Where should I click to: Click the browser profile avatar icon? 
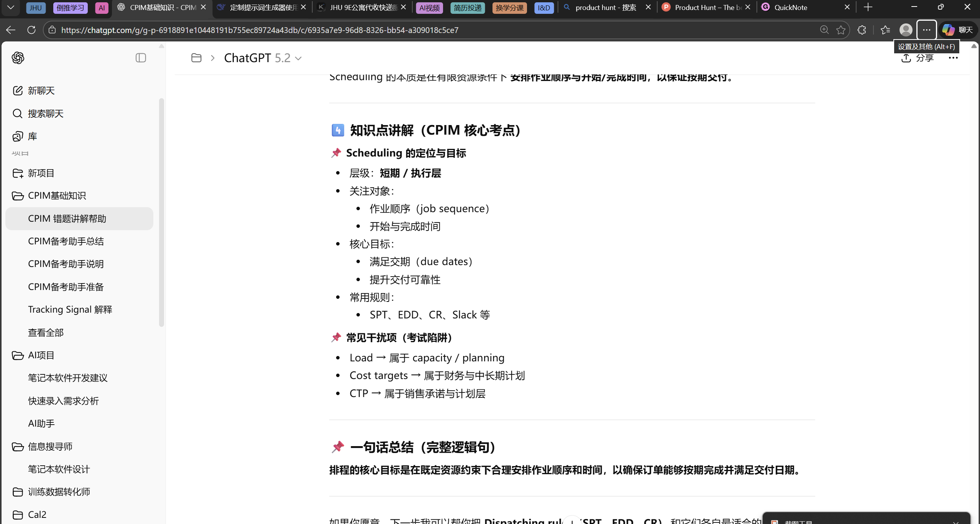tap(906, 30)
